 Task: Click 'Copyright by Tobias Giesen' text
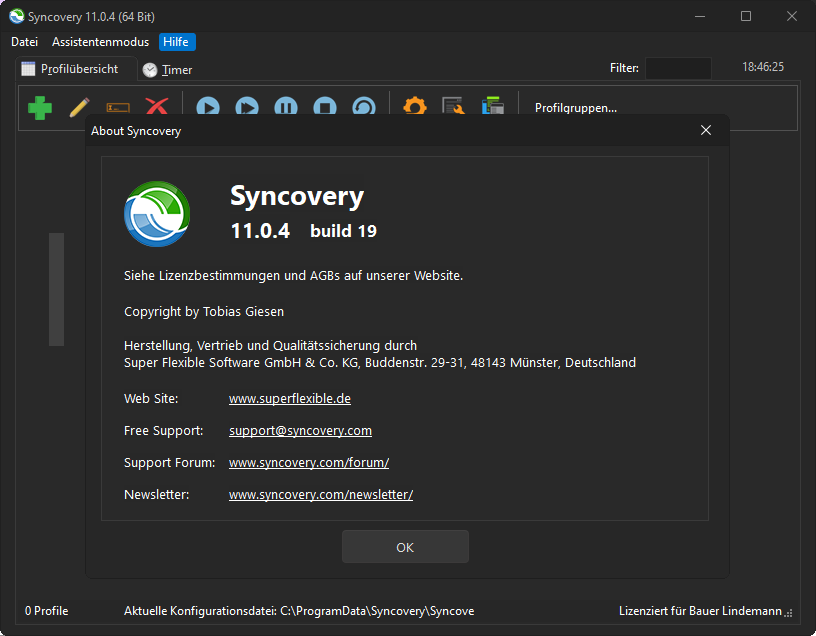[x=204, y=312]
